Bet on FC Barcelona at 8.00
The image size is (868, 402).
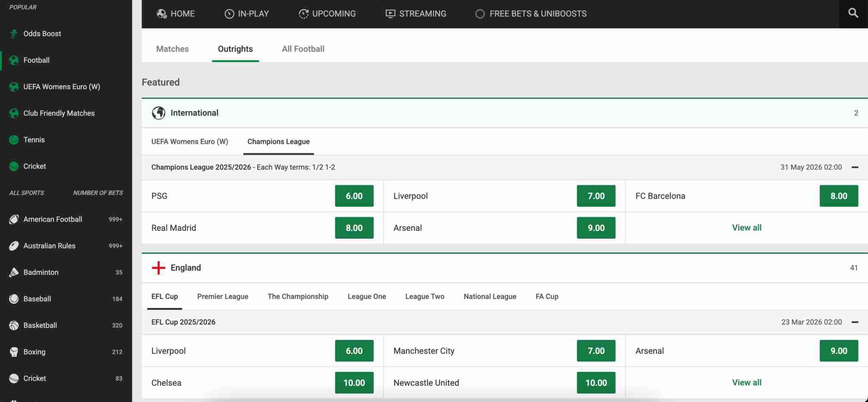click(839, 196)
